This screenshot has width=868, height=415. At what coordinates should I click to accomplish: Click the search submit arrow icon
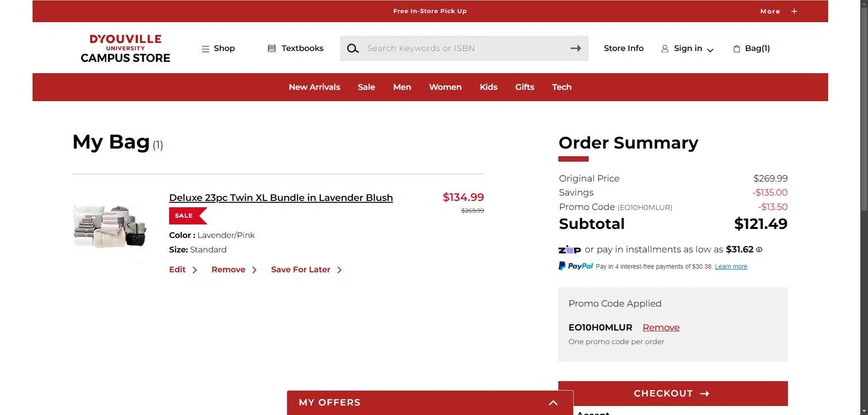(x=576, y=48)
